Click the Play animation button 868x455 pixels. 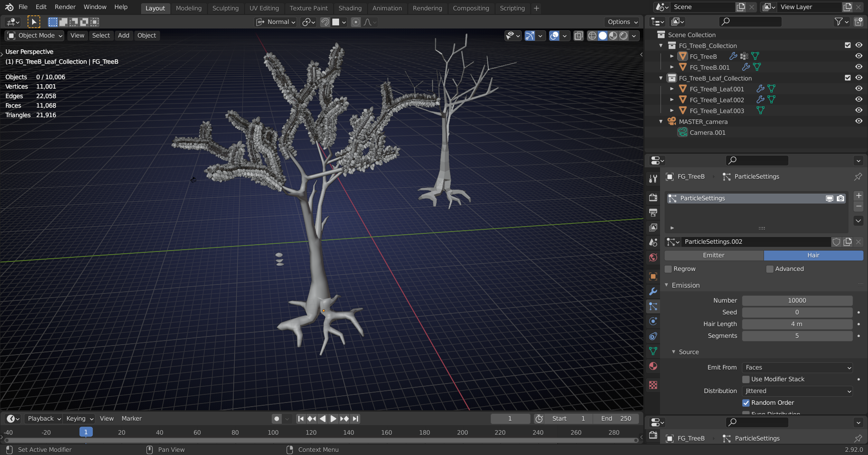333,419
